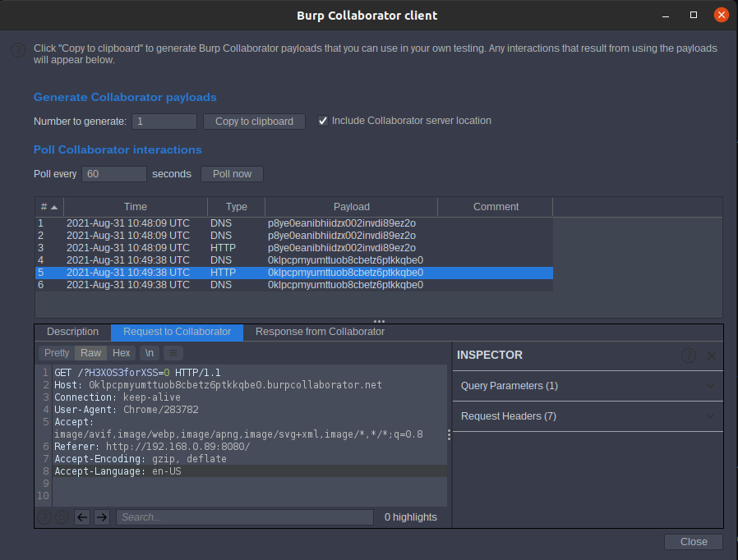Click the Accept-Encoding: gzip, deflate line

point(141,459)
